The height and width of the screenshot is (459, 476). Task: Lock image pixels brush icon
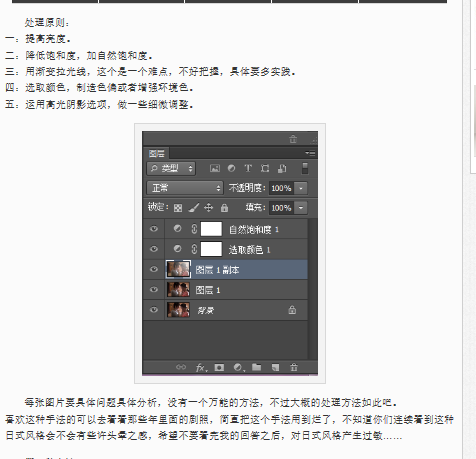point(194,208)
